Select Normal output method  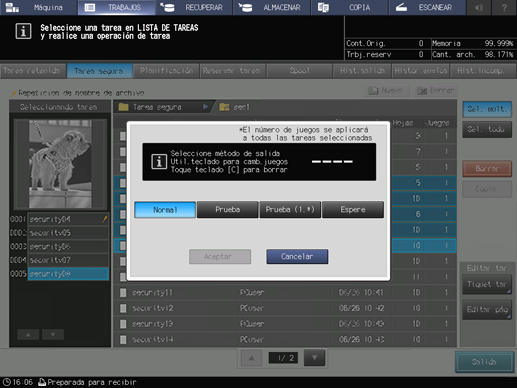[x=165, y=210]
